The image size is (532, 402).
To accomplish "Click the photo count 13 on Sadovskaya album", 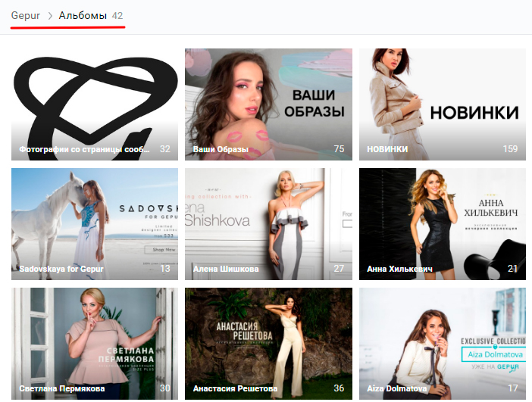I will pos(165,269).
